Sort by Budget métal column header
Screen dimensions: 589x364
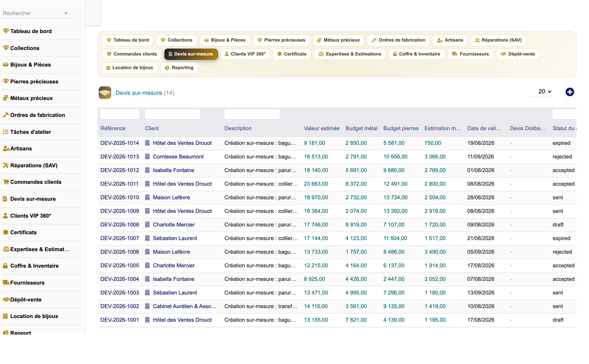coord(361,128)
